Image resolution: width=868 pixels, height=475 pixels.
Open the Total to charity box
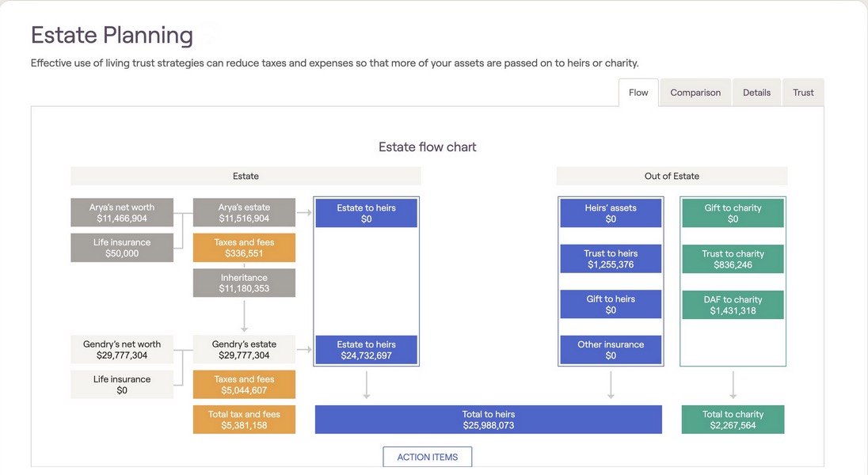pyautogui.click(x=733, y=420)
